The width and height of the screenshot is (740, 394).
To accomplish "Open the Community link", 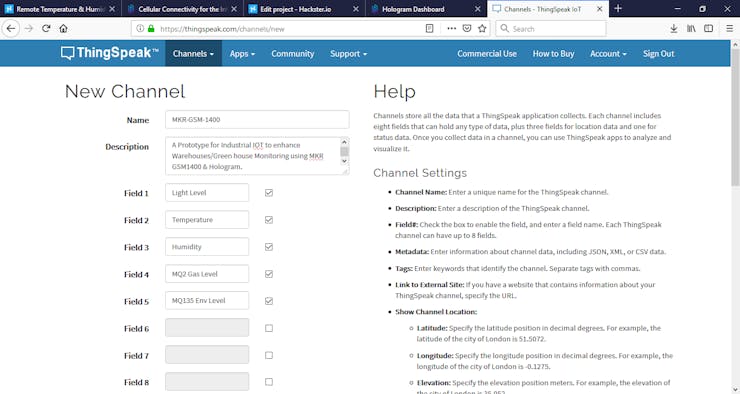I will pos(293,53).
